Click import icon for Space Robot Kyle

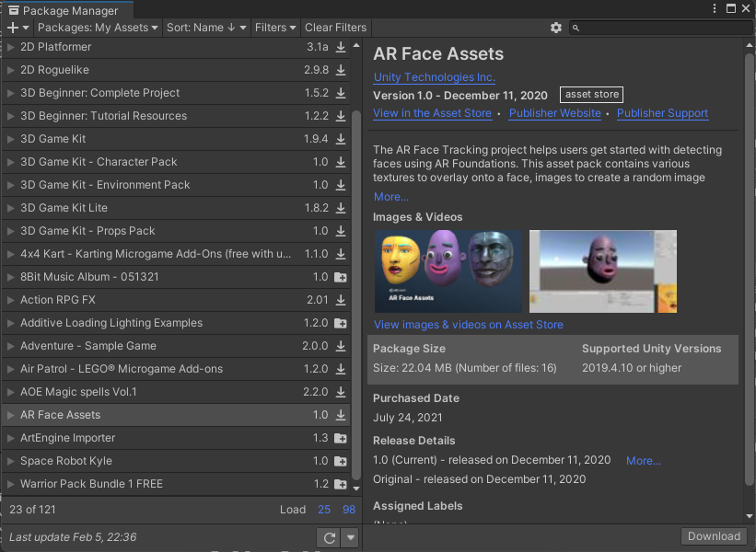tap(341, 461)
